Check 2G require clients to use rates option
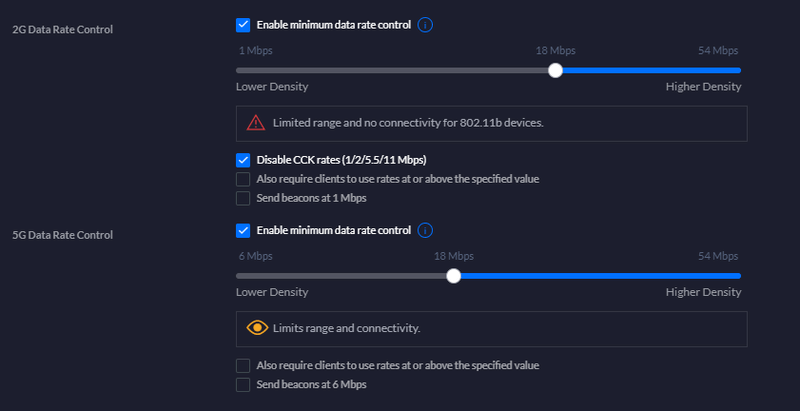This screenshot has width=800, height=411. click(x=243, y=179)
